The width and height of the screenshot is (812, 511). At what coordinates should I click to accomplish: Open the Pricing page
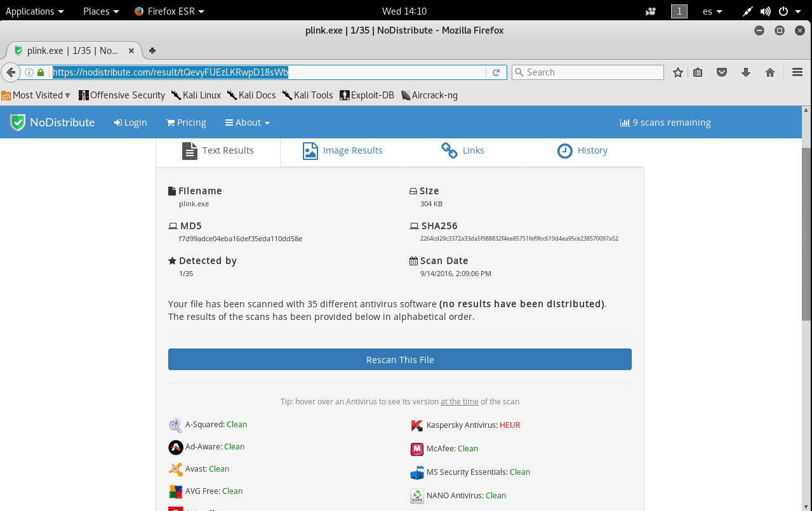click(x=186, y=123)
